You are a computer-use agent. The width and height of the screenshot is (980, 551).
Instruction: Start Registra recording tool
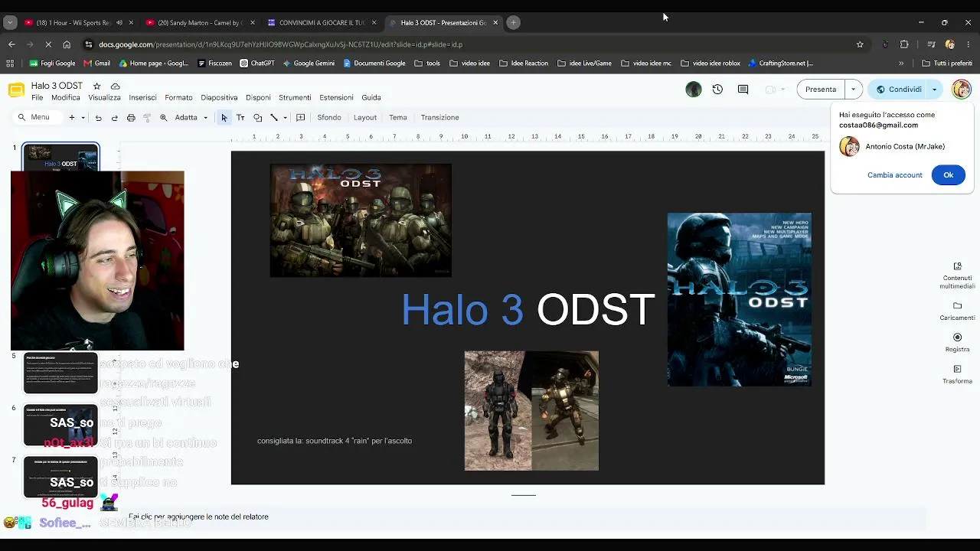pos(957,342)
